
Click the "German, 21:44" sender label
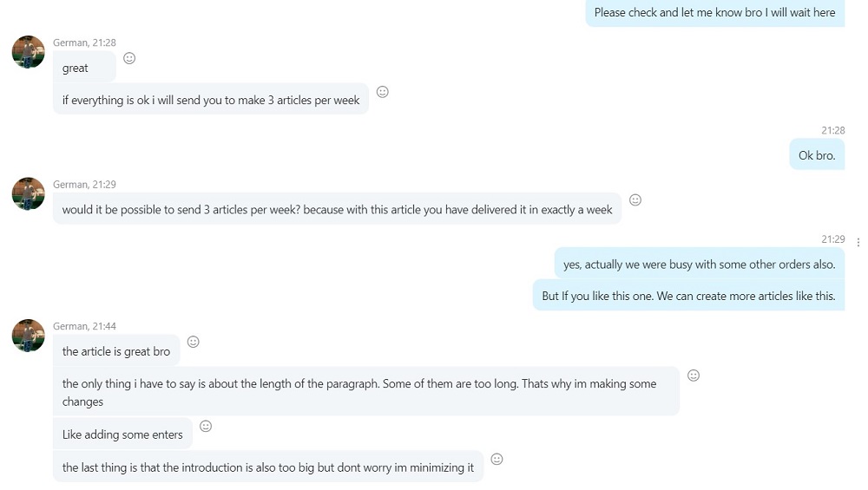click(84, 326)
